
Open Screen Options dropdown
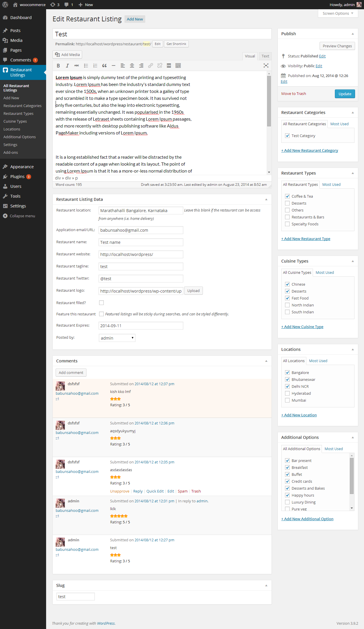pyautogui.click(x=338, y=13)
